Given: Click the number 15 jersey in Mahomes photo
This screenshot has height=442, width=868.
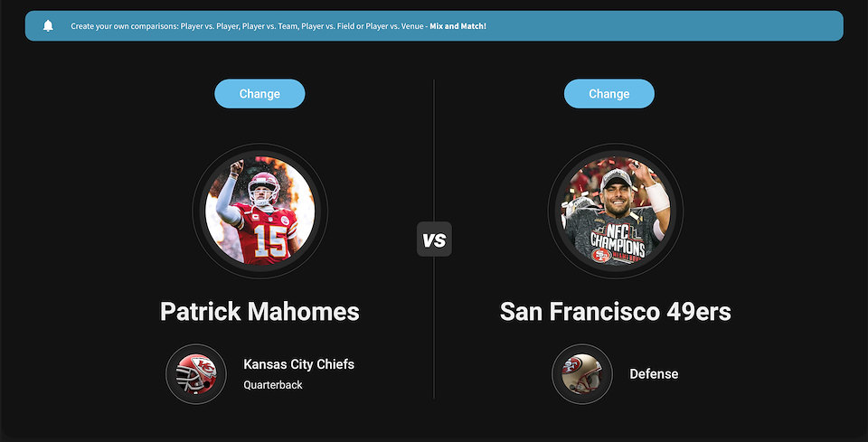Looking at the screenshot, I should tap(269, 240).
